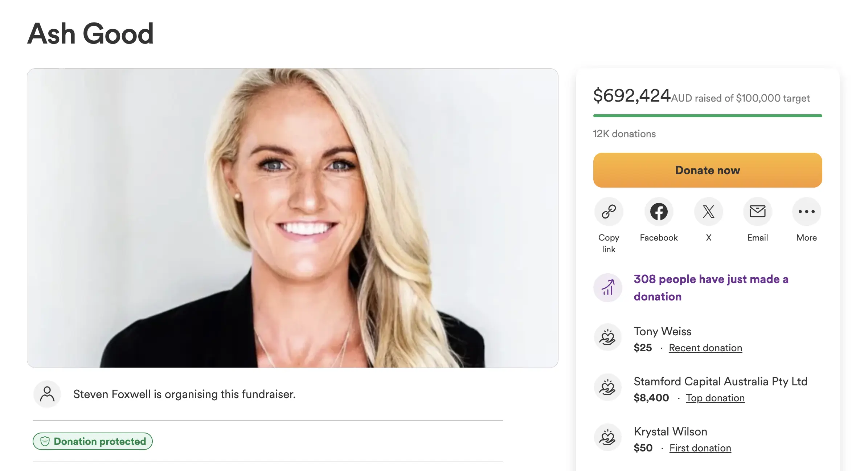
Task: Click the heart icon beside Stamford Capital donation
Action: [607, 387]
